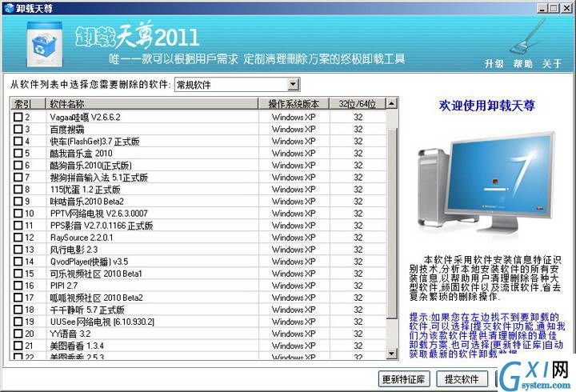Click the 更新特征库 button
Screen dimensions: 576x392
click(404, 379)
